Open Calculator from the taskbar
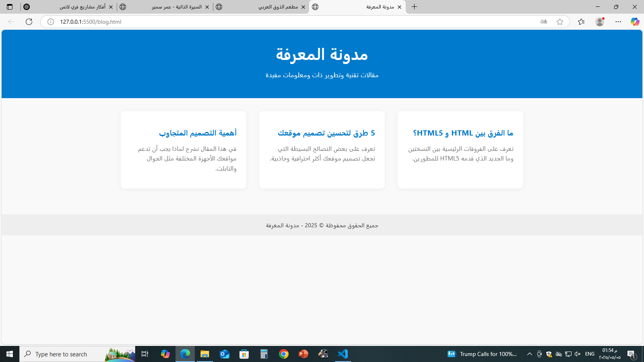 264,354
